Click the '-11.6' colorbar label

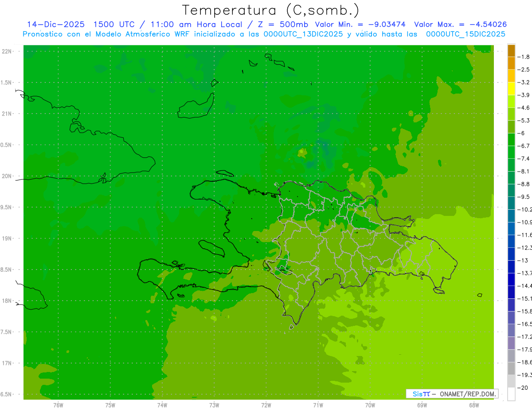coord(525,235)
